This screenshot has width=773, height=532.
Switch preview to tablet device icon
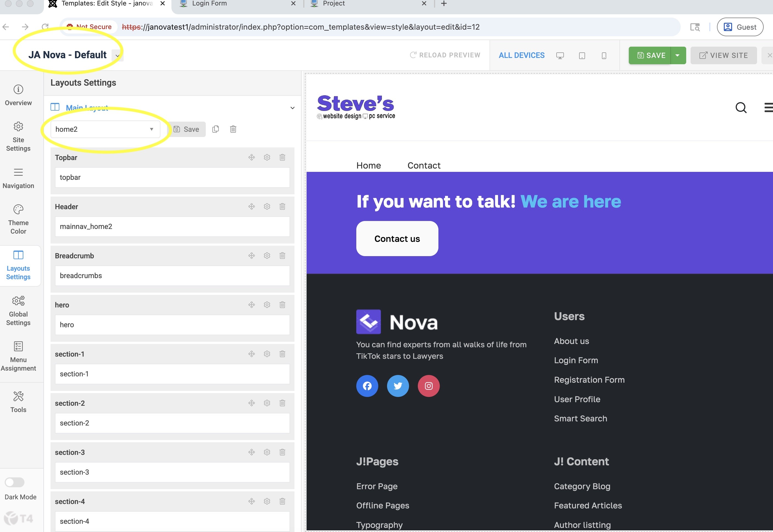coord(582,56)
